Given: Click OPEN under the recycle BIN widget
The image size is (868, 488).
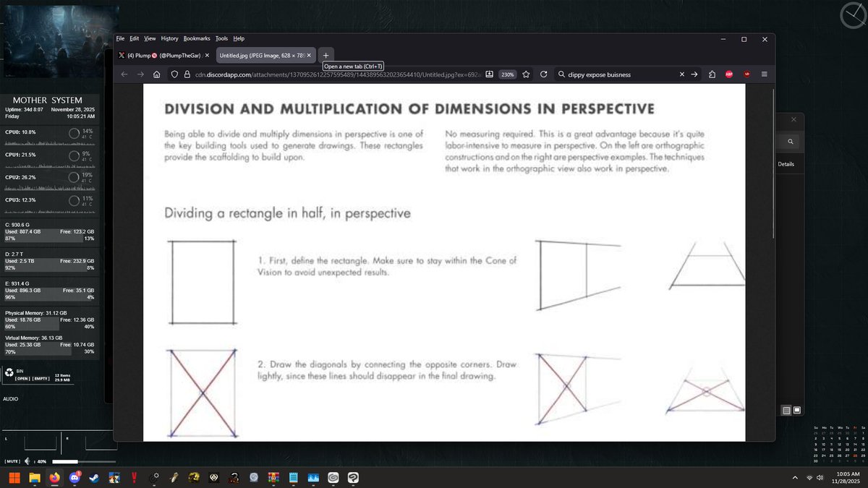Looking at the screenshot, I should pyautogui.click(x=22, y=379).
